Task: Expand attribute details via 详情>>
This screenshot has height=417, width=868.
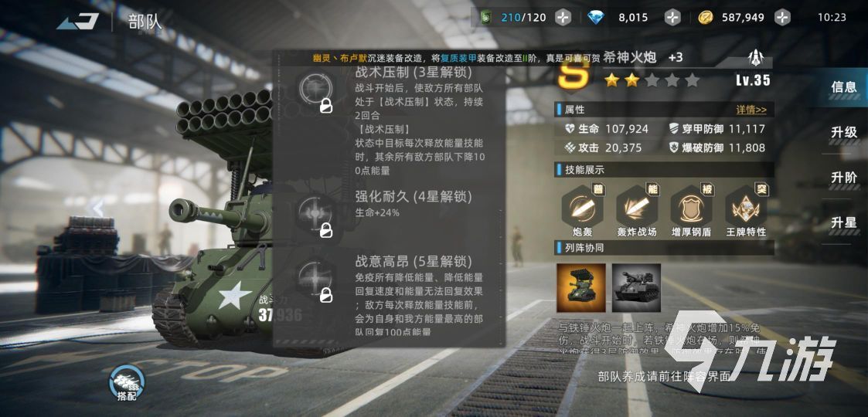Action: pos(751,110)
